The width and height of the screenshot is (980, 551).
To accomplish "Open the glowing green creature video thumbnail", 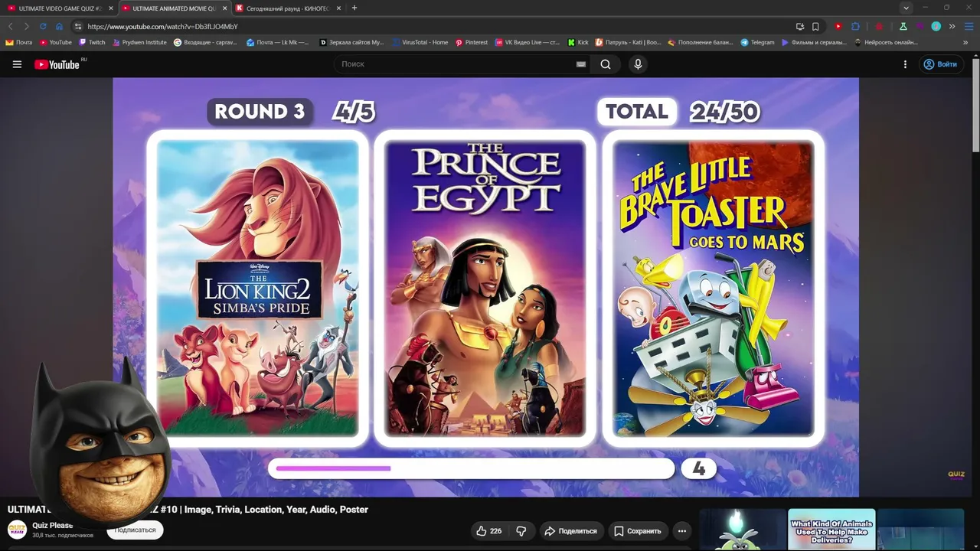I will point(742,530).
